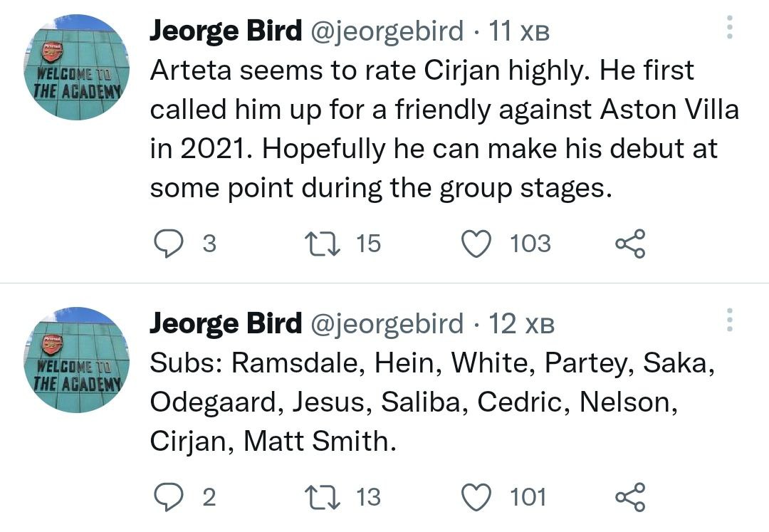Reply to the Subs lineup tweet

click(169, 496)
